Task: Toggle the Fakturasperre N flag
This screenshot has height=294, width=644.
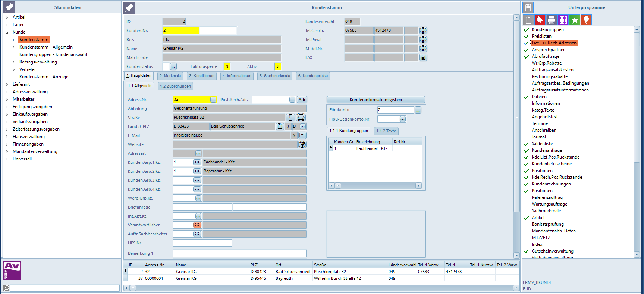Action: click(227, 66)
